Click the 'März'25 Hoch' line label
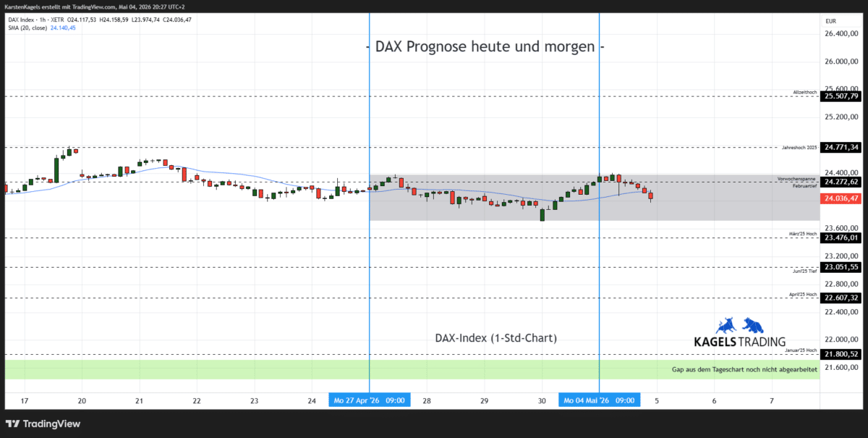The height and width of the screenshot is (438, 868). tap(803, 234)
